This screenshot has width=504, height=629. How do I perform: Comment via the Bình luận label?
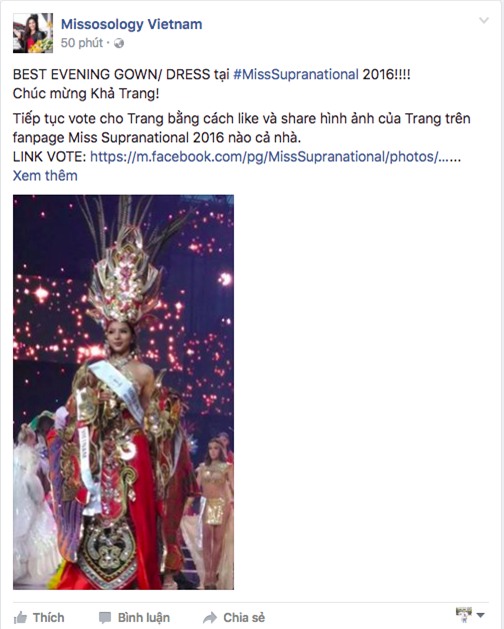pos(144,618)
